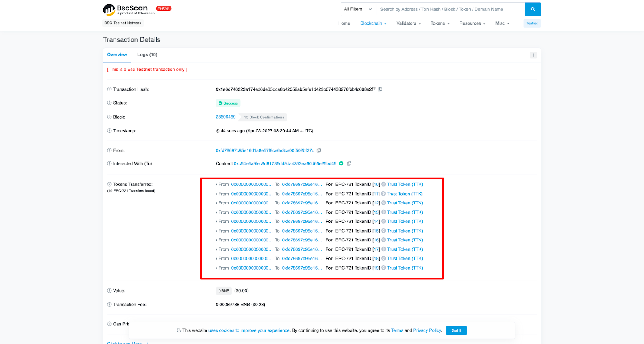The image size is (644, 344).
Task: Click the token icon for TokenID 19
Action: click(x=384, y=268)
